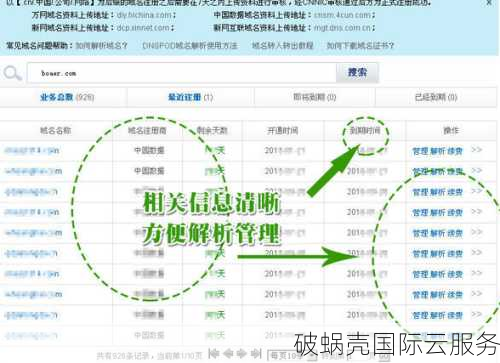Sort by the 剩余天数 column header
The width and height of the screenshot is (500, 363).
point(212,130)
